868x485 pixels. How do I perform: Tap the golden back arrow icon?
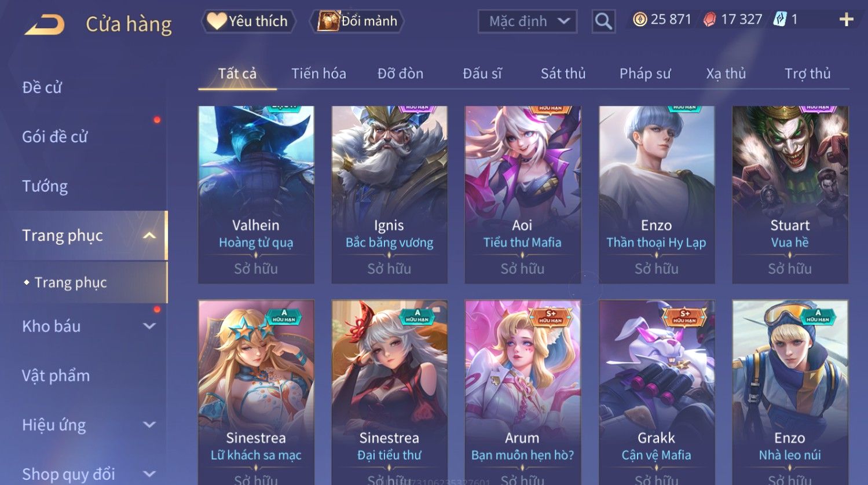tap(45, 25)
